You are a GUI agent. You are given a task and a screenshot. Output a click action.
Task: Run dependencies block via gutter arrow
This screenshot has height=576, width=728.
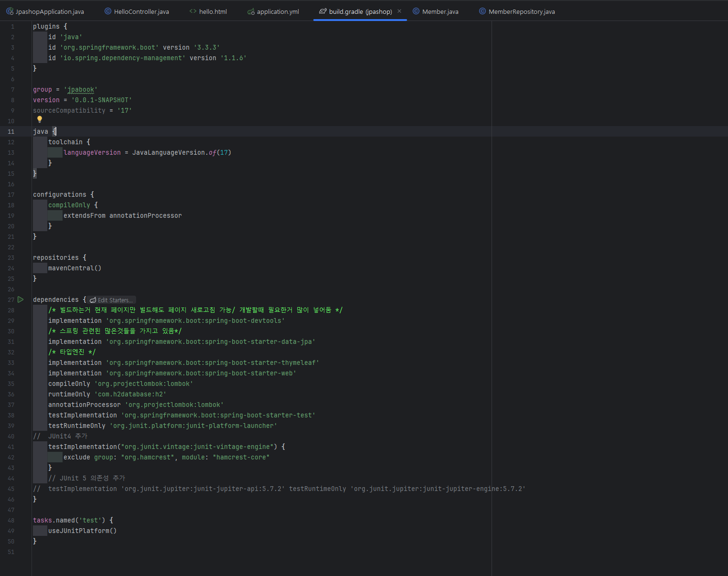point(21,299)
